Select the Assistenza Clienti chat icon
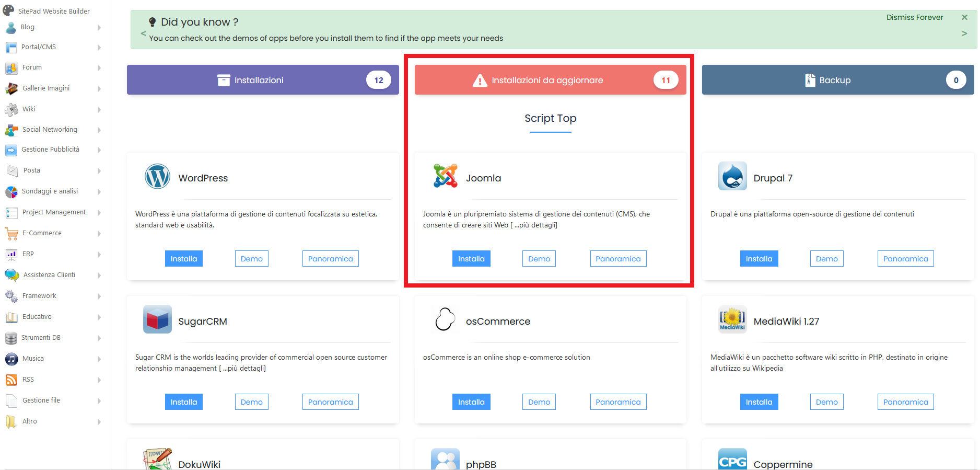 coord(11,275)
